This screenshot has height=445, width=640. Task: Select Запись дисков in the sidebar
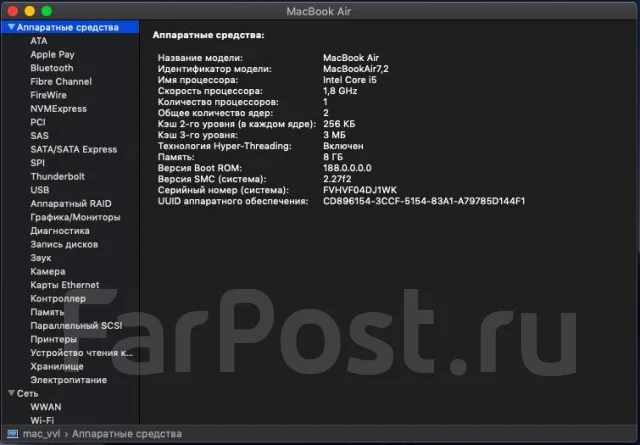[x=64, y=244]
